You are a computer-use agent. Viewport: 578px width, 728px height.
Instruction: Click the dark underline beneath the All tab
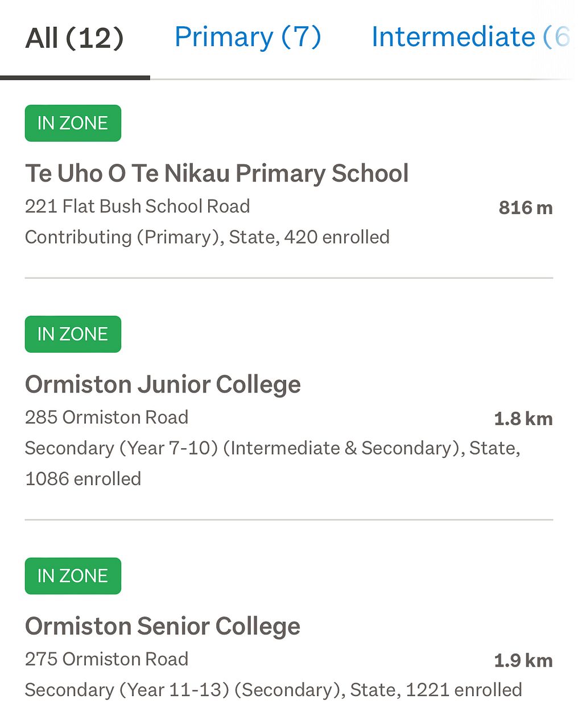(75, 77)
